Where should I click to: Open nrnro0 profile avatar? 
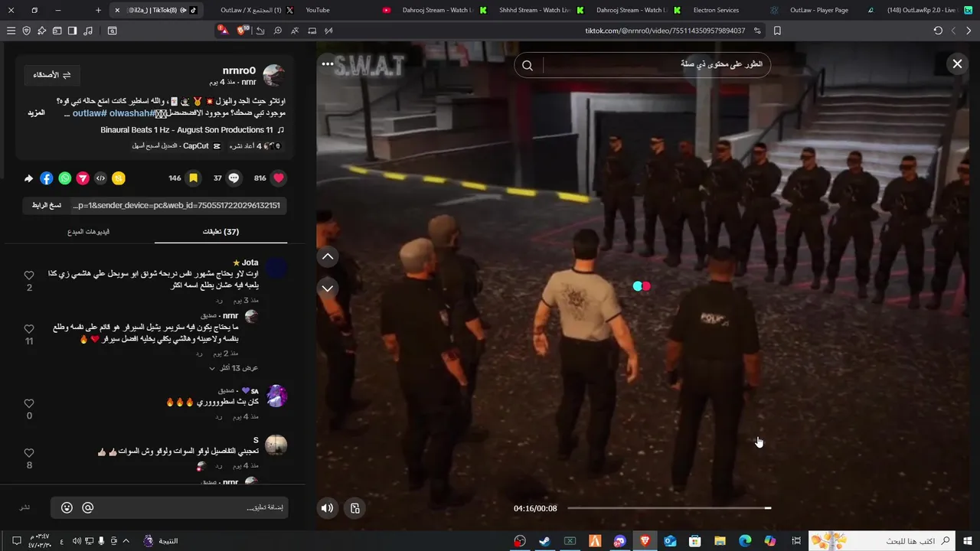coord(274,75)
